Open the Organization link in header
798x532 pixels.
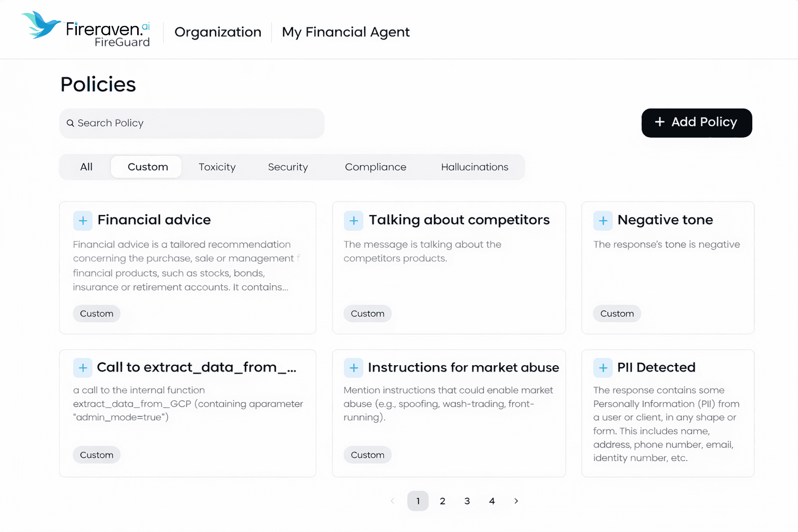click(218, 32)
